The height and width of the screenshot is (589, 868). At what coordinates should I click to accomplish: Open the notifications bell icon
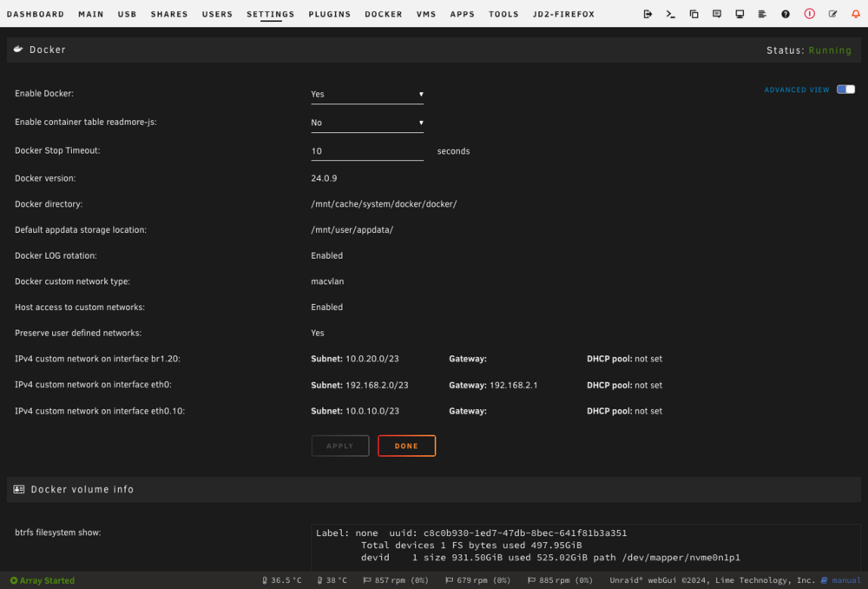[856, 14]
